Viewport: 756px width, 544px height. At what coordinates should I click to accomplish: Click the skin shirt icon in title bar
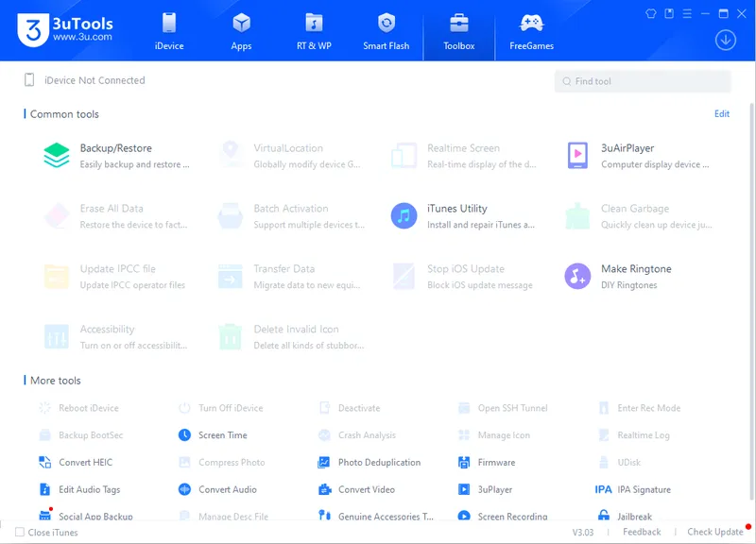pyautogui.click(x=651, y=13)
